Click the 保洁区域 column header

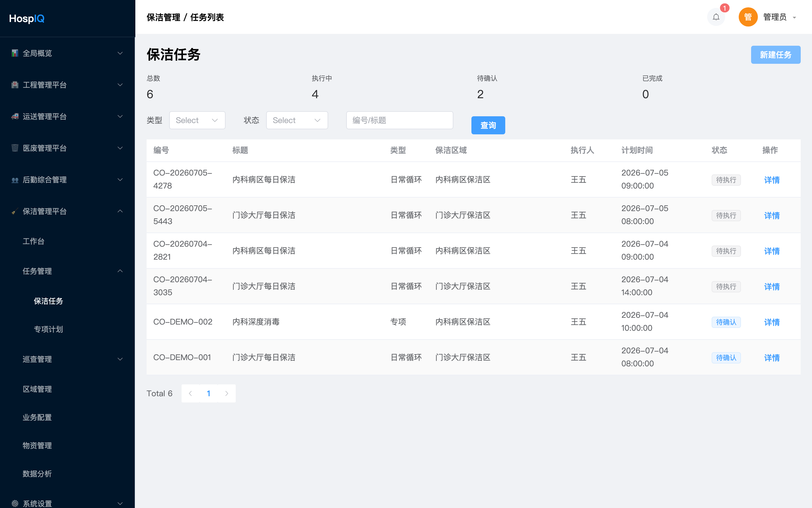(451, 150)
